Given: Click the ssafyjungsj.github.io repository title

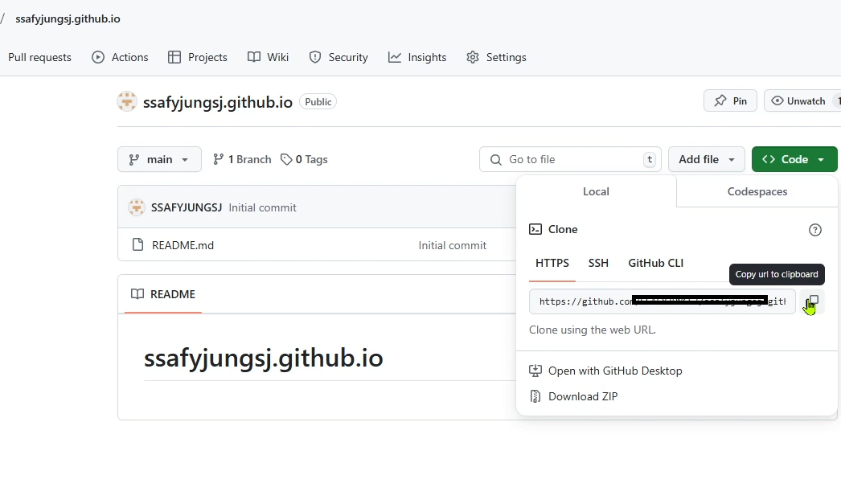Looking at the screenshot, I should (x=217, y=102).
